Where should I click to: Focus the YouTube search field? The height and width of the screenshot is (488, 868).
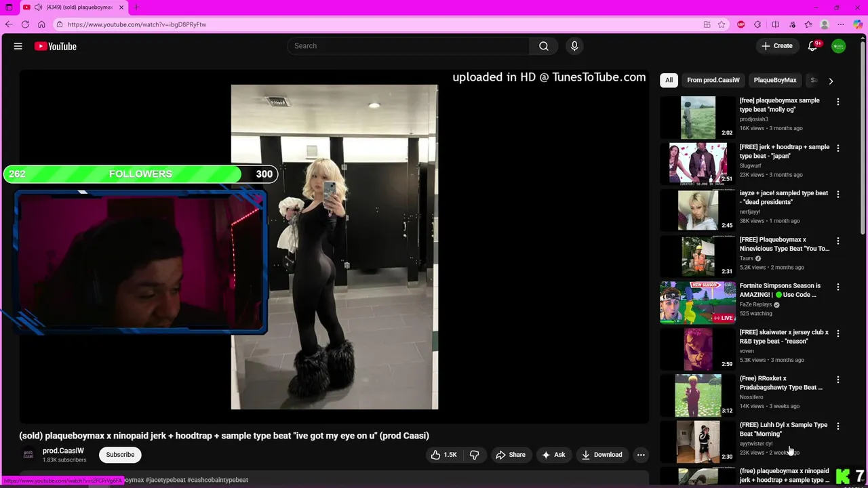tap(409, 46)
